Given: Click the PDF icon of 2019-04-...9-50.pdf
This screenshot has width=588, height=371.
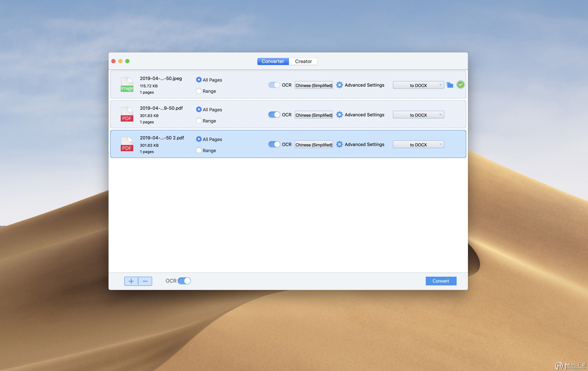Looking at the screenshot, I should [x=127, y=114].
